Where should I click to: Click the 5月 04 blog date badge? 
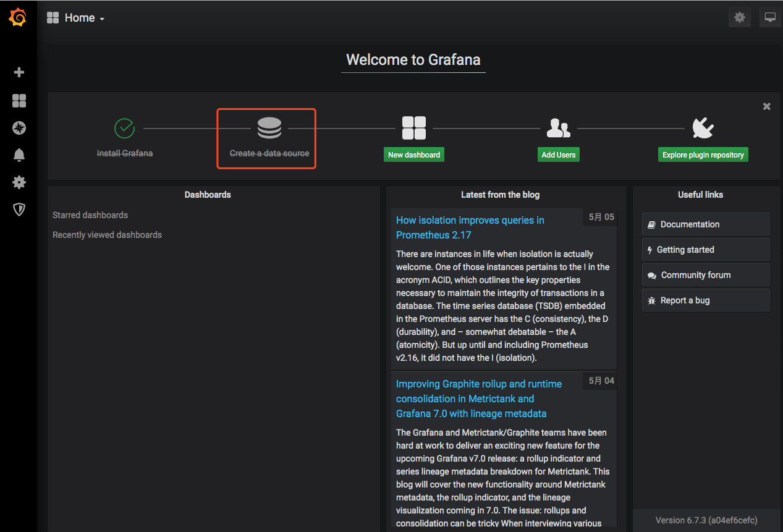coord(601,381)
